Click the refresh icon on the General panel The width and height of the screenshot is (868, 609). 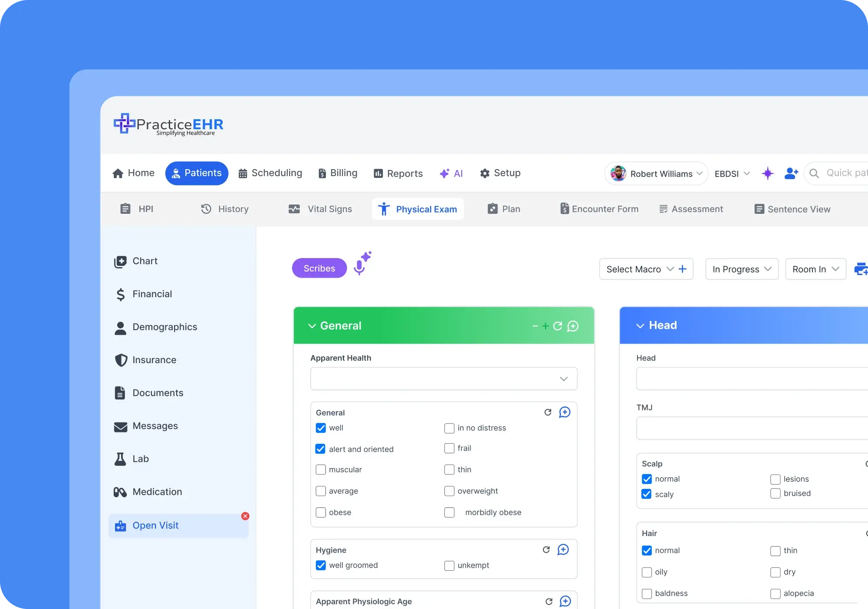pos(558,326)
